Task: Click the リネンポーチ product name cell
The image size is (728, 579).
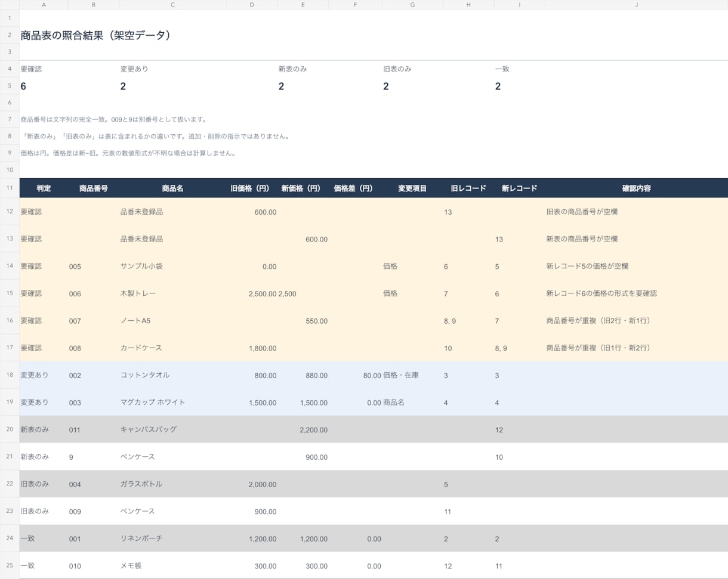Action: (x=173, y=538)
